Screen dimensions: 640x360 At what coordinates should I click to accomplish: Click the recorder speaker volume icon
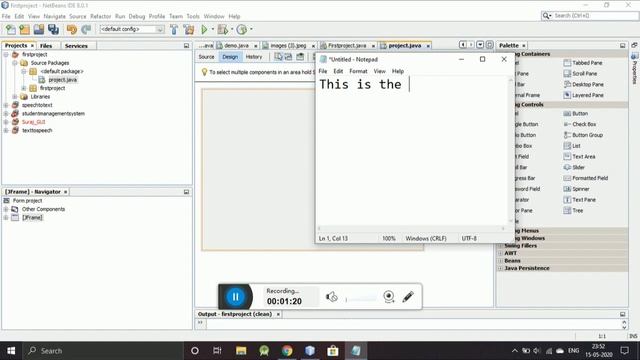331,297
